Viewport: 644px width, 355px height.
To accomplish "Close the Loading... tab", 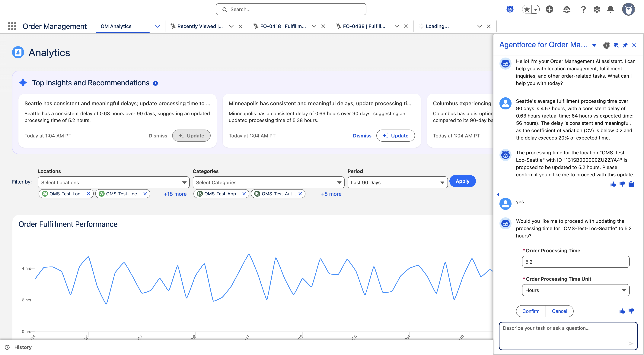I will (489, 26).
